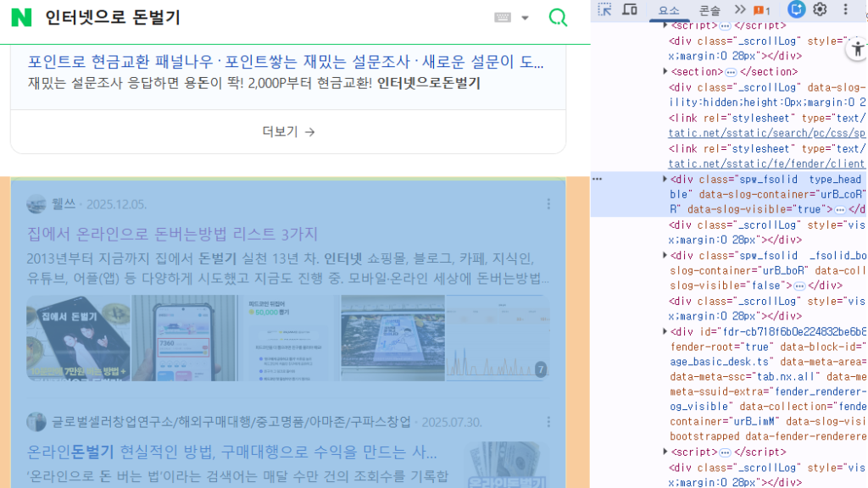Click the blue AI assistance icon in DevTools
The width and height of the screenshot is (868, 488).
[796, 9]
